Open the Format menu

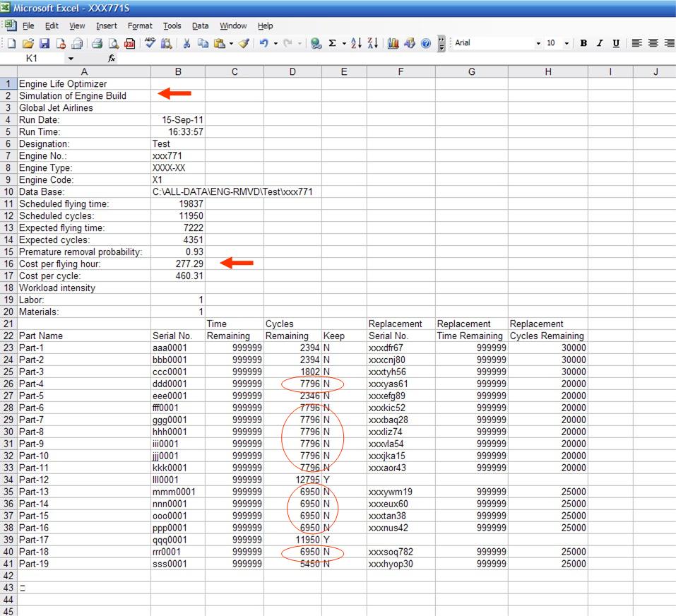coord(140,26)
